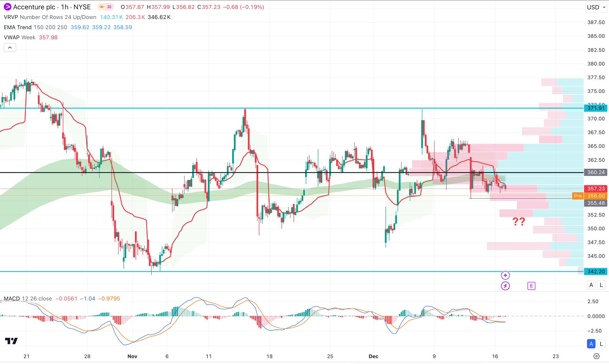609x364 pixels.
Task: Click the MACD signal value -0.9795
Action: click(109, 298)
